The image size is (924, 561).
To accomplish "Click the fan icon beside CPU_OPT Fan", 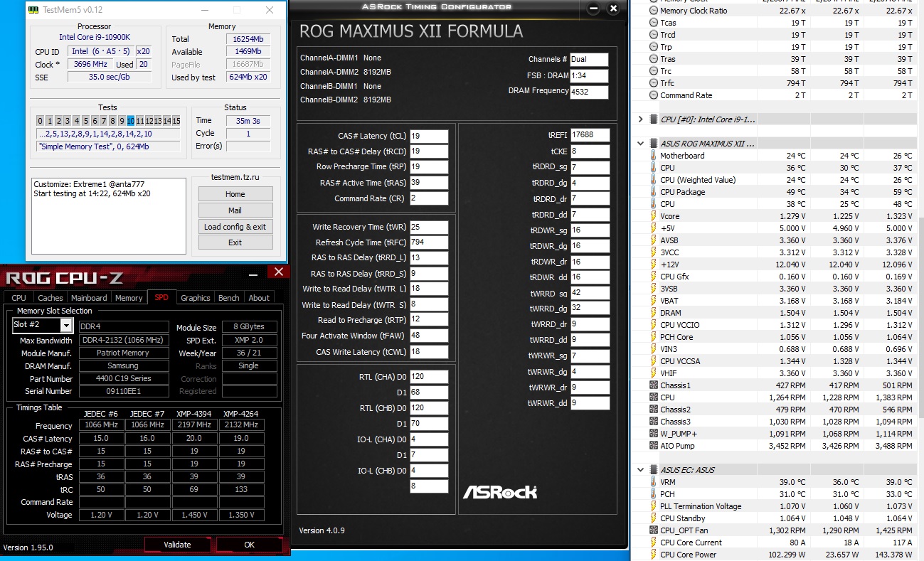I will click(x=654, y=530).
